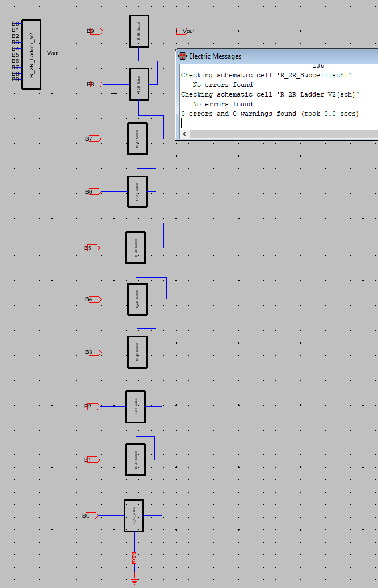378x588 pixels.
Task: Click the B0 port label on ladder icon
Action: coord(15,24)
